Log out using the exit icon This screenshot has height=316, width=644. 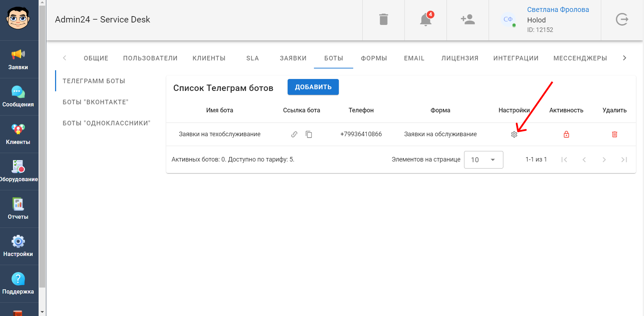point(622,19)
